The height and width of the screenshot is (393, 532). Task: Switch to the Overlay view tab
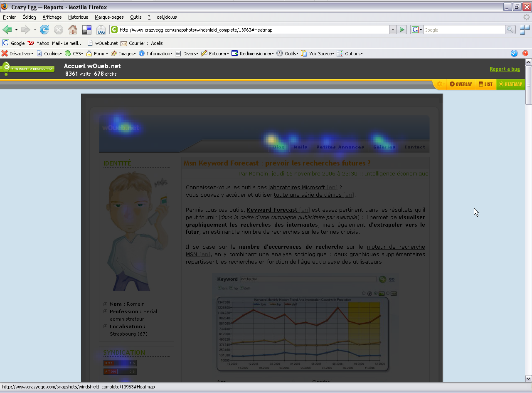[461, 84]
